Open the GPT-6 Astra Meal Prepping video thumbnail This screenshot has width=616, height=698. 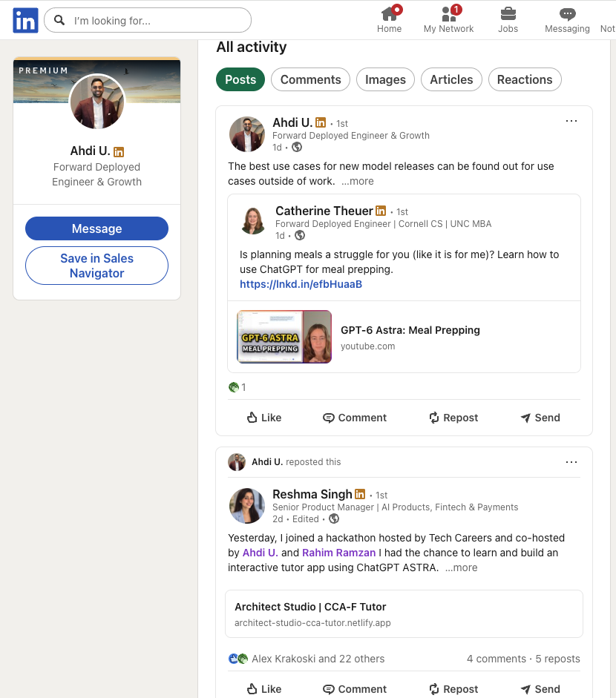click(284, 337)
